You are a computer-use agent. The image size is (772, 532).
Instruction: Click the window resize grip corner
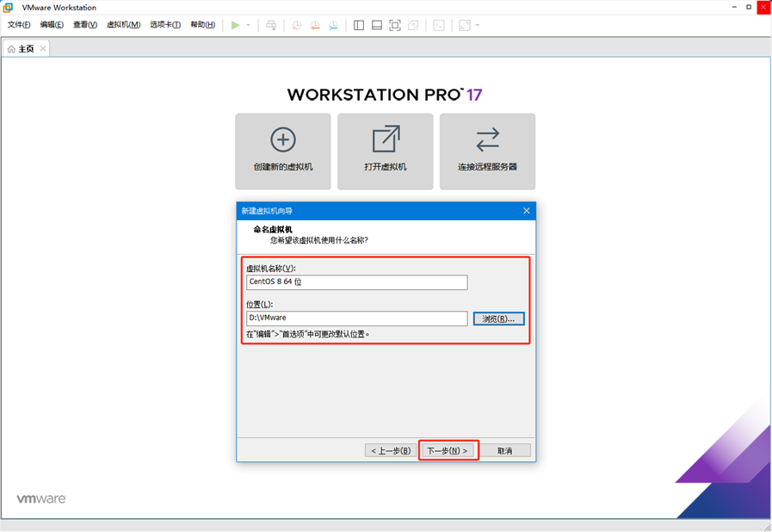pos(767,527)
